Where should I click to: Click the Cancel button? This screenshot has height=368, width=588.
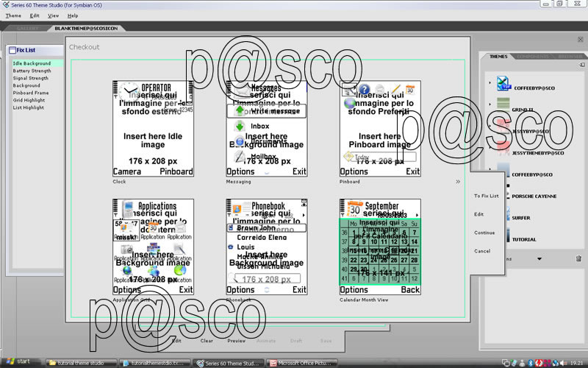point(482,251)
